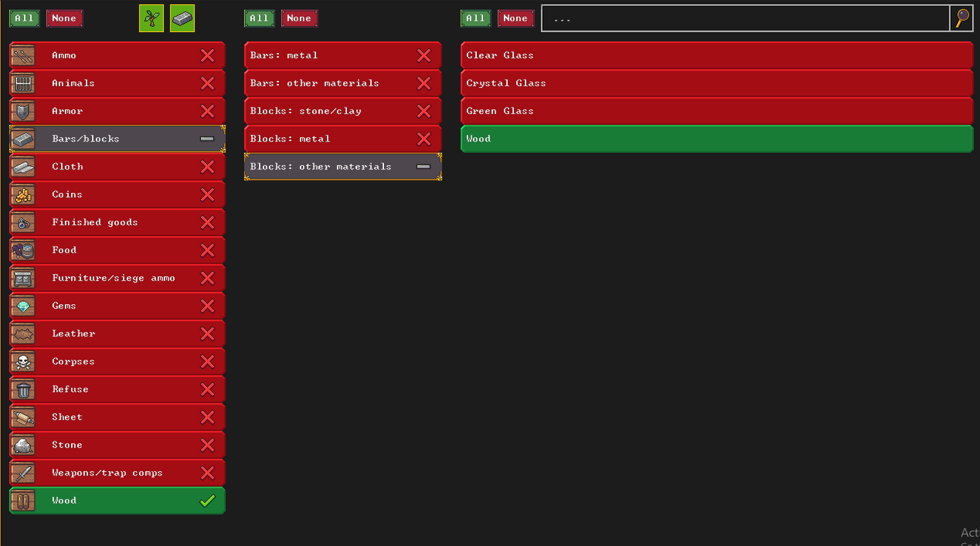Click the Refuse trash bin icon
Screen dimensions: 980x546
point(23,390)
